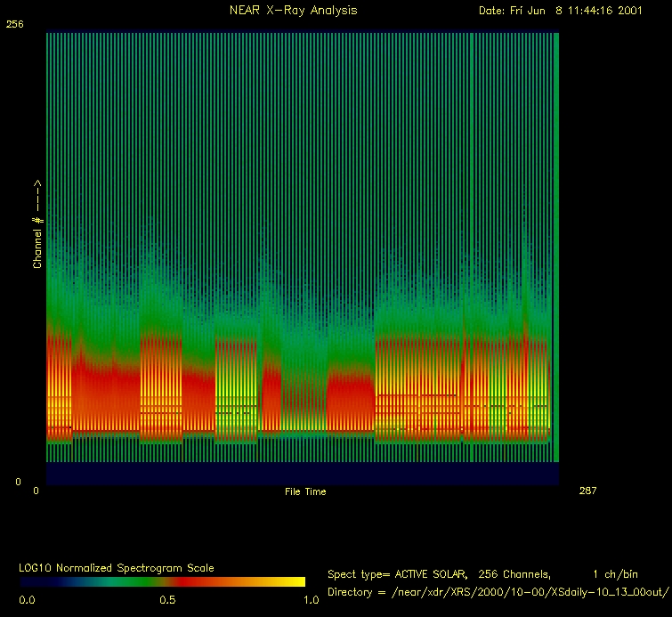Click the 1.0 tick label under the scale
This screenshot has width=672, height=617.
pos(312,601)
